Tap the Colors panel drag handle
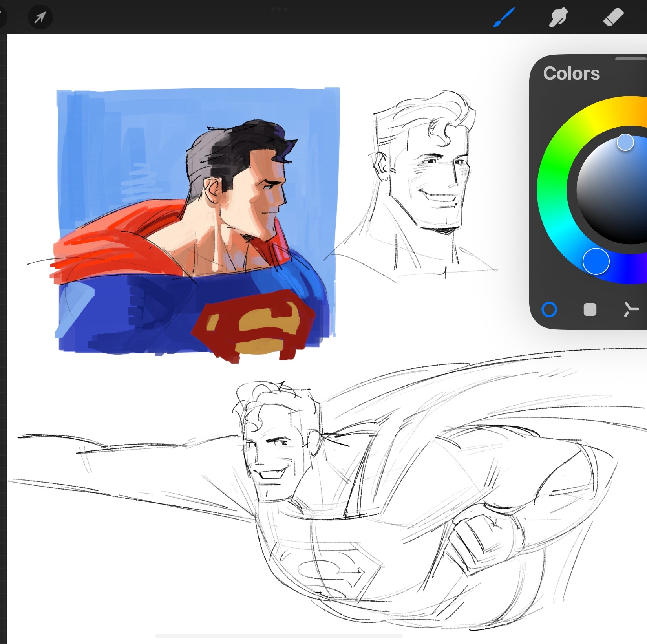Image resolution: width=647 pixels, height=644 pixels. (631, 59)
